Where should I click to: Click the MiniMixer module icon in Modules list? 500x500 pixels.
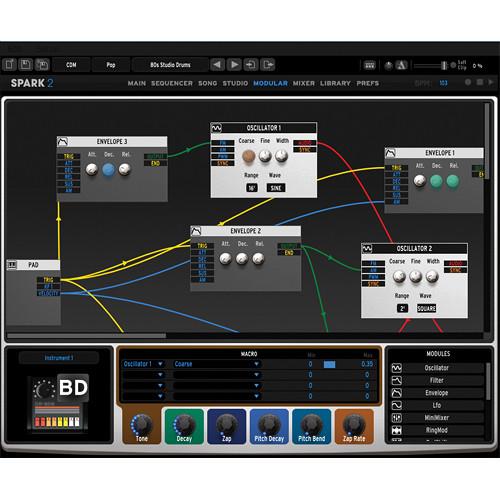tap(397, 418)
